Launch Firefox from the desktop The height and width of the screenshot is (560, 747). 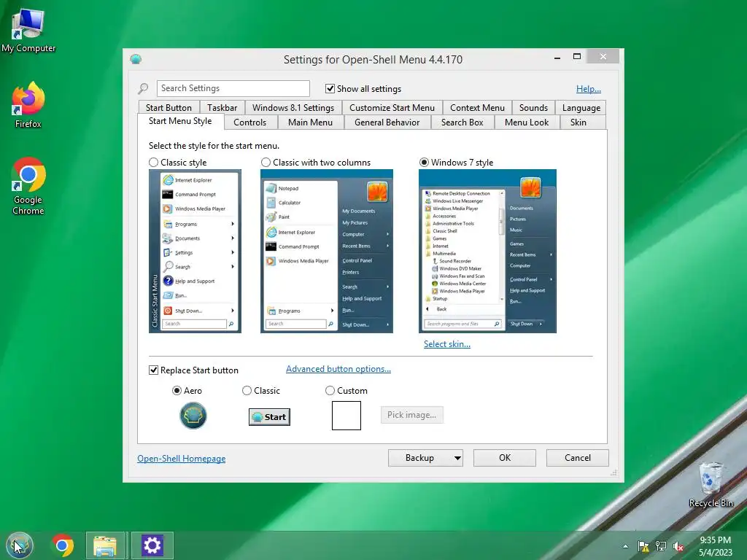click(28, 105)
